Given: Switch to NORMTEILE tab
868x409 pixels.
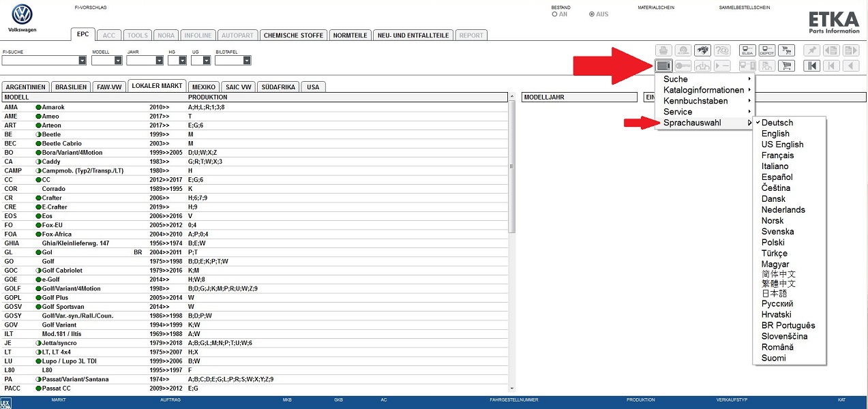Looking at the screenshot, I should (x=350, y=35).
